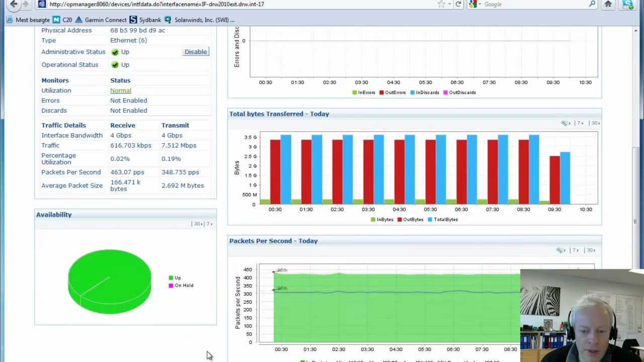
Task: Click the 09:30 TotalBytes blue bar
Action: click(565, 178)
